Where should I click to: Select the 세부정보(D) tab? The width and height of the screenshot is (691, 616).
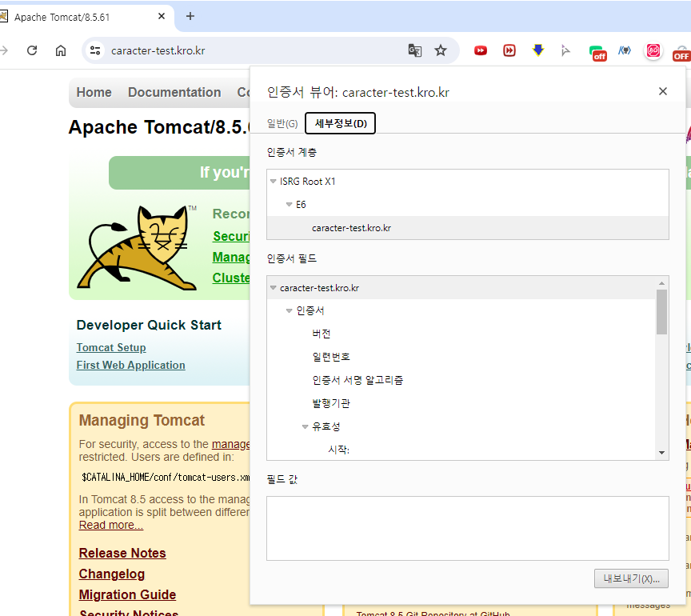tap(340, 123)
